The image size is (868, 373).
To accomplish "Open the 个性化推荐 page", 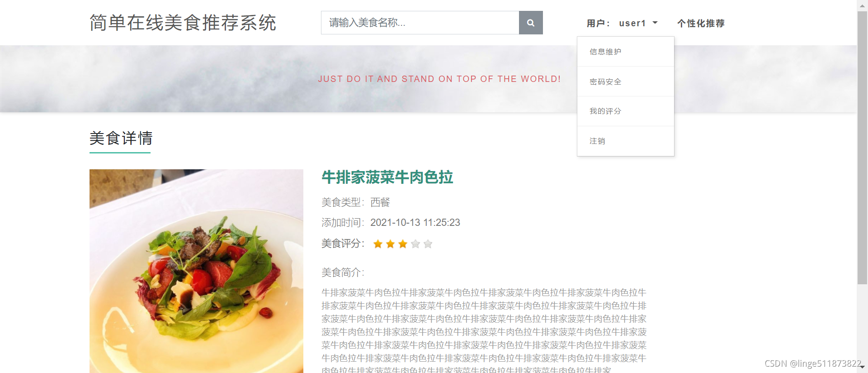I will (x=701, y=23).
